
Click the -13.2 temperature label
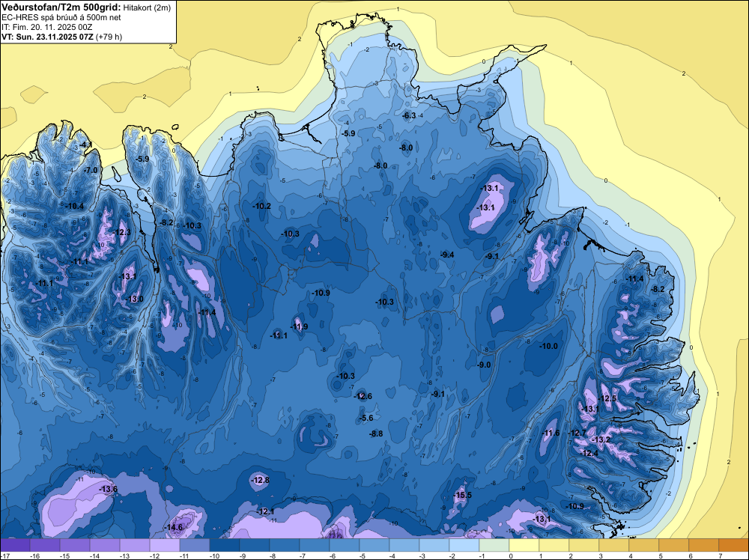[x=601, y=439]
